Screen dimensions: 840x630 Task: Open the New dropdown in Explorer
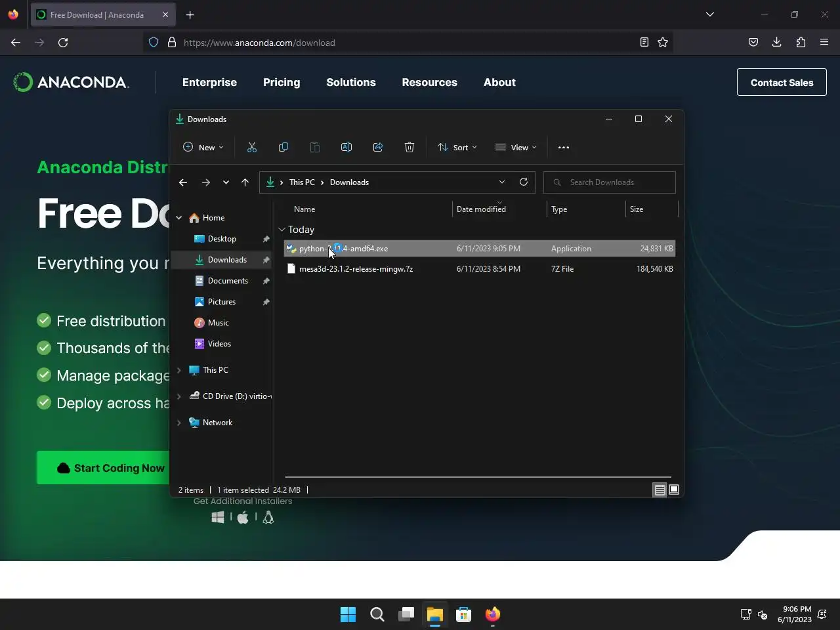point(203,147)
